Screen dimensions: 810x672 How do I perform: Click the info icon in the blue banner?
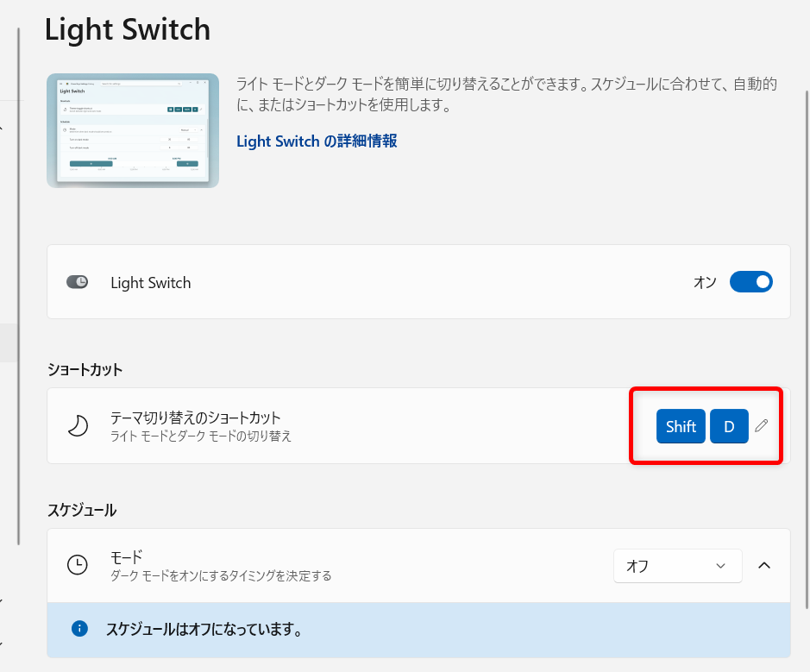[x=79, y=629]
